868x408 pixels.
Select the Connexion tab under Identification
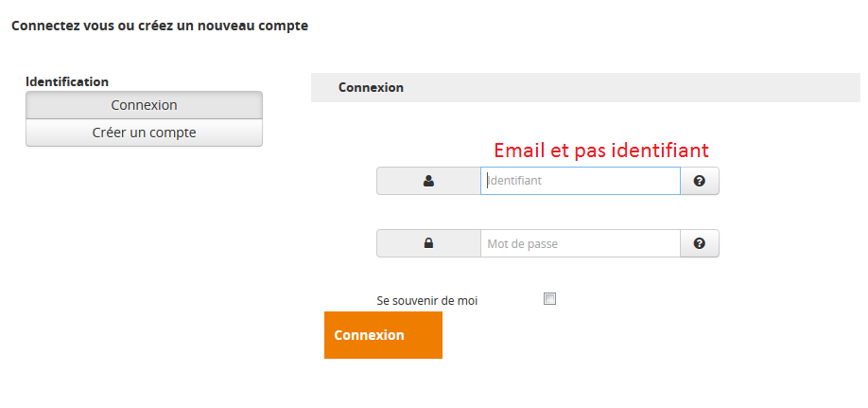144,105
